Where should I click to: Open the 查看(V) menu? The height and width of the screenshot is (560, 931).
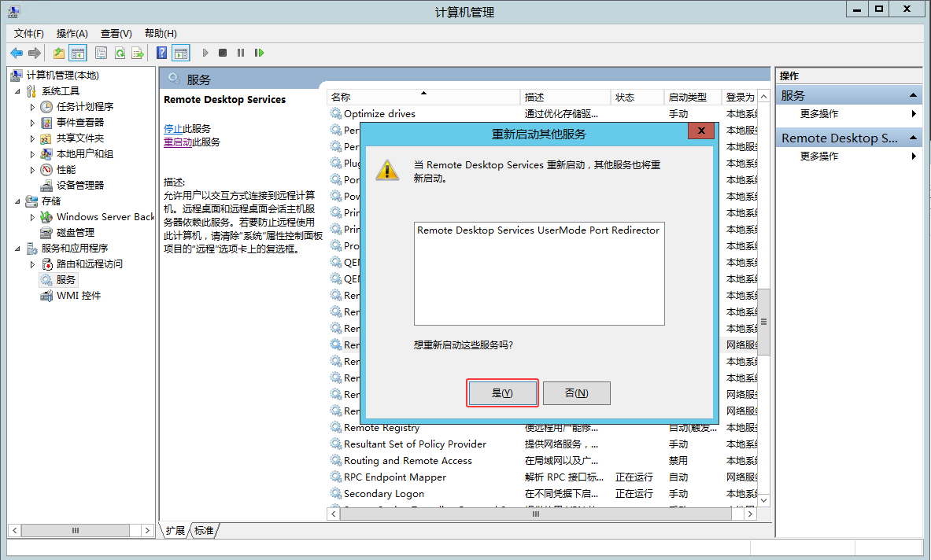click(x=116, y=33)
